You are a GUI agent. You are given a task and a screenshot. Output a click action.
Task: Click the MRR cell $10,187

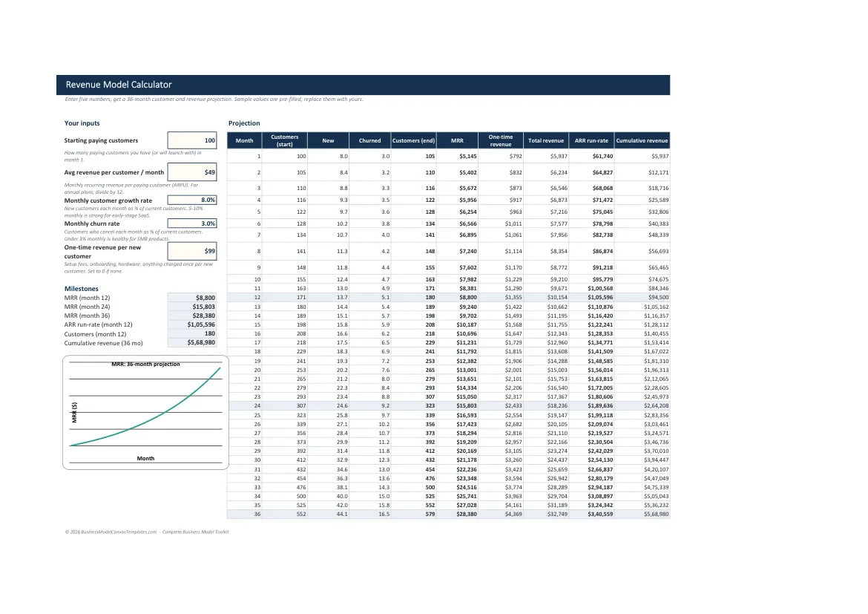tap(457, 324)
